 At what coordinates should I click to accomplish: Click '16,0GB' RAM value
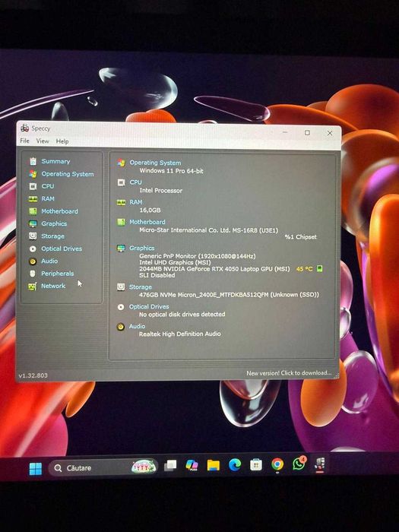pyautogui.click(x=150, y=210)
